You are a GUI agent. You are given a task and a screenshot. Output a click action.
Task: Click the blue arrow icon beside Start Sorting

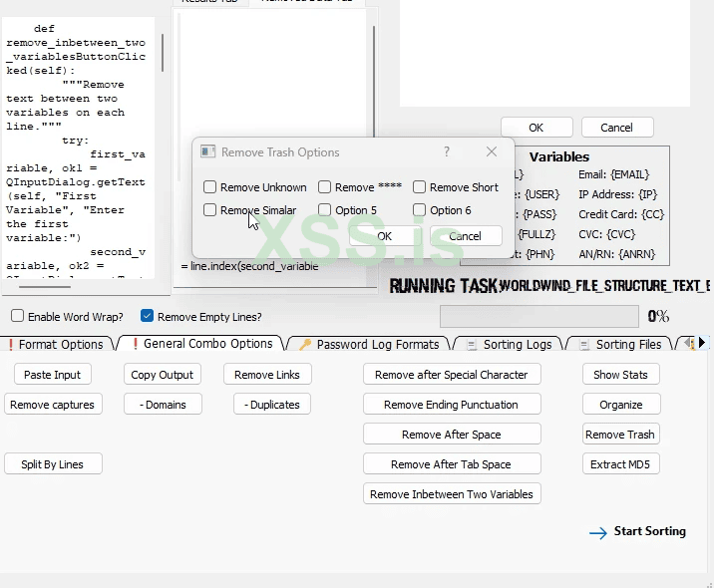[x=598, y=532]
